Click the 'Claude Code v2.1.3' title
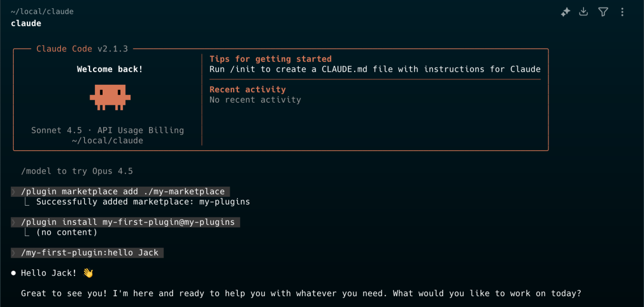The image size is (644, 307). (82, 49)
